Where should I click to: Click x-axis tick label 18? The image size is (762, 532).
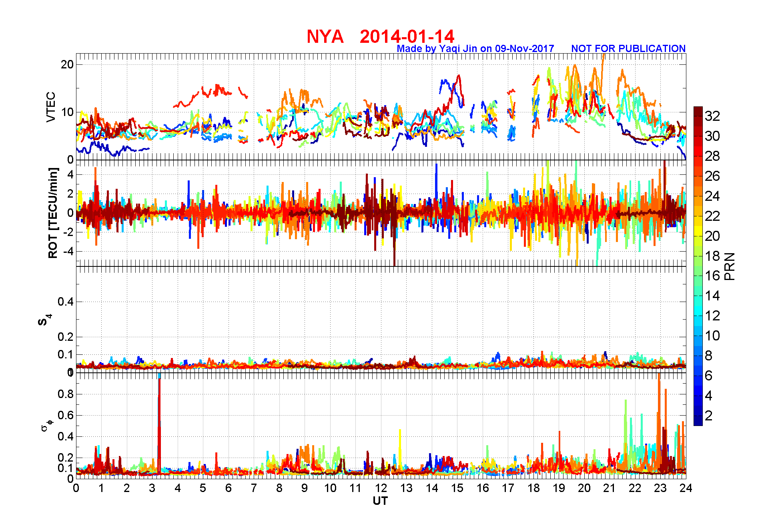point(533,488)
